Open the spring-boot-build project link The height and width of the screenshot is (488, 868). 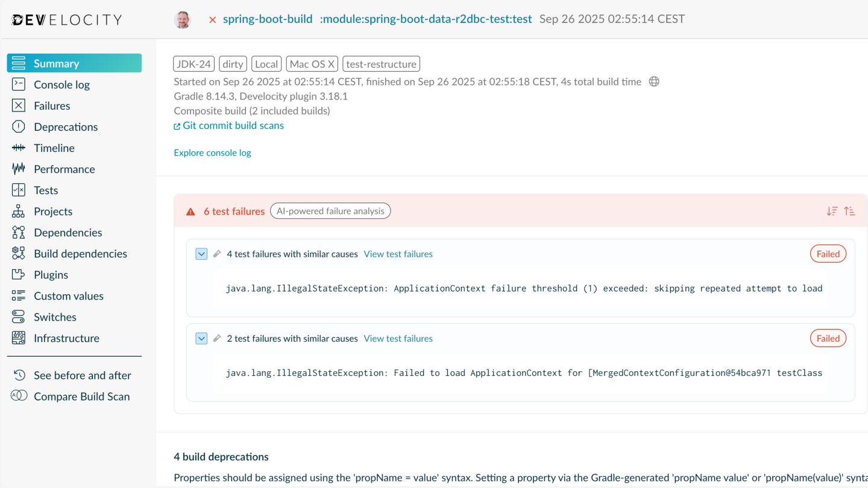pyautogui.click(x=268, y=19)
